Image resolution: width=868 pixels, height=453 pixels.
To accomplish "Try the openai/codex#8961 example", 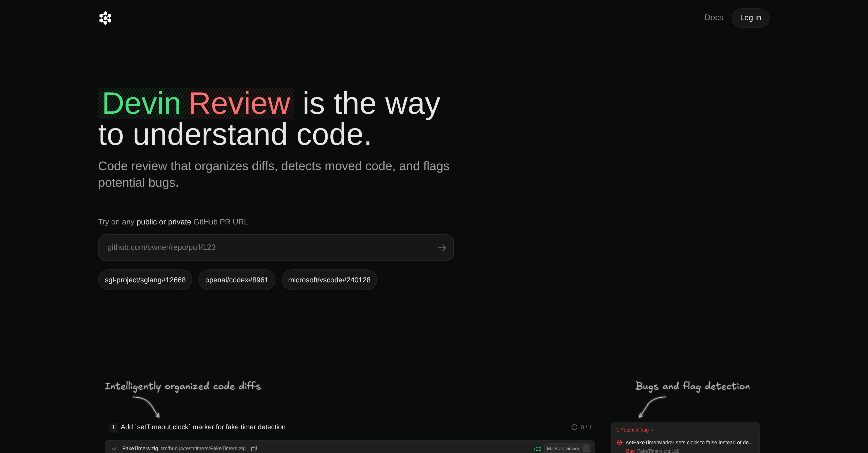I will [x=237, y=280].
